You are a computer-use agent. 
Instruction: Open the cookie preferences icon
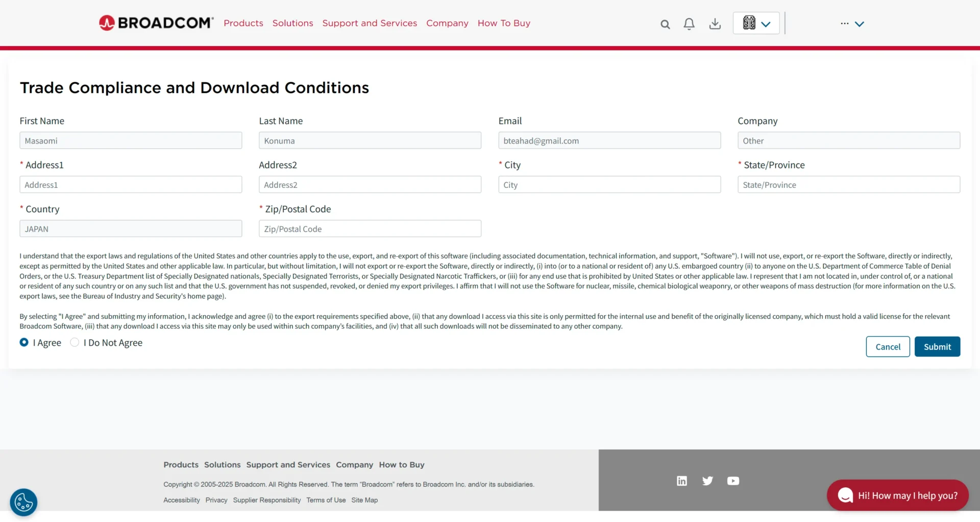(23, 503)
